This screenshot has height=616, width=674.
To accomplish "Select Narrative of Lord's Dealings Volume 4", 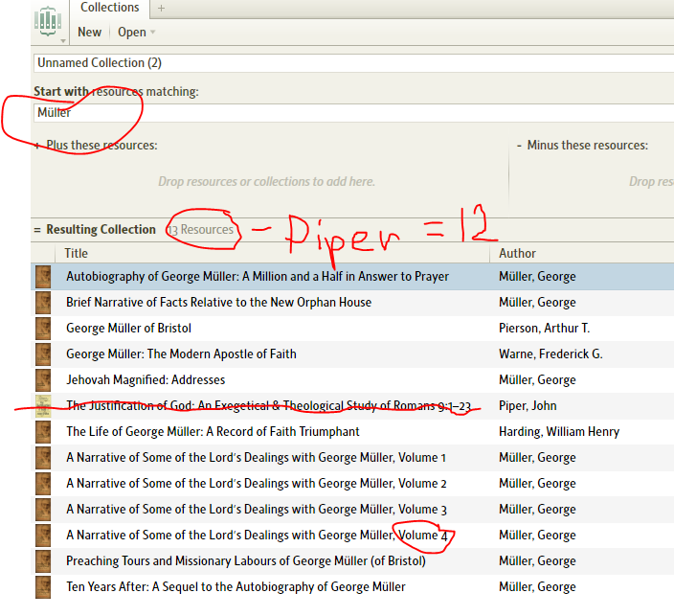I will [x=257, y=535].
